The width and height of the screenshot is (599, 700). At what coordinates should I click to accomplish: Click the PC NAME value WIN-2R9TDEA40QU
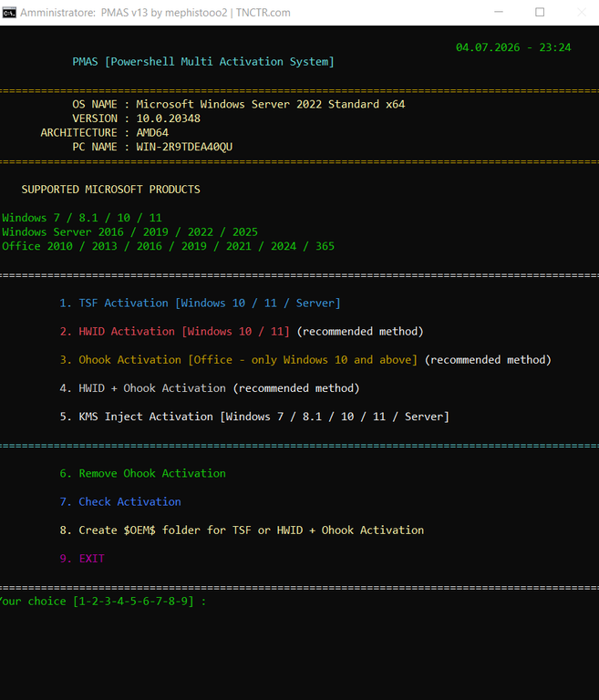[184, 147]
